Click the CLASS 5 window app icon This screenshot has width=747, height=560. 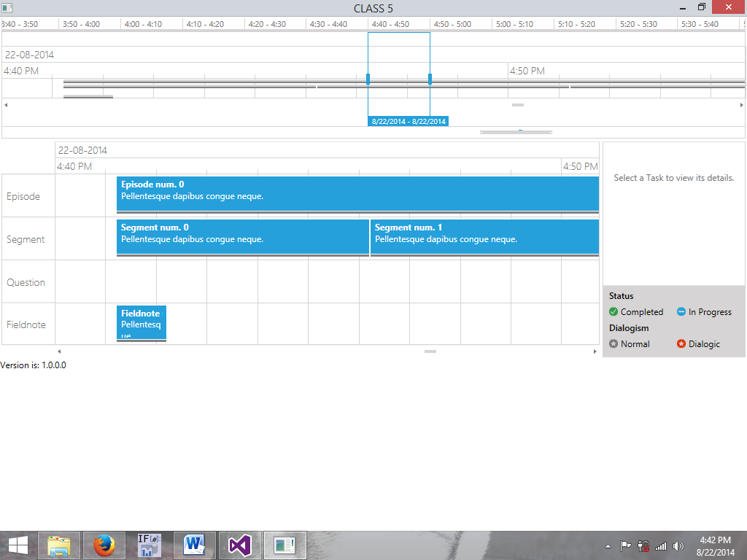click(x=7, y=7)
